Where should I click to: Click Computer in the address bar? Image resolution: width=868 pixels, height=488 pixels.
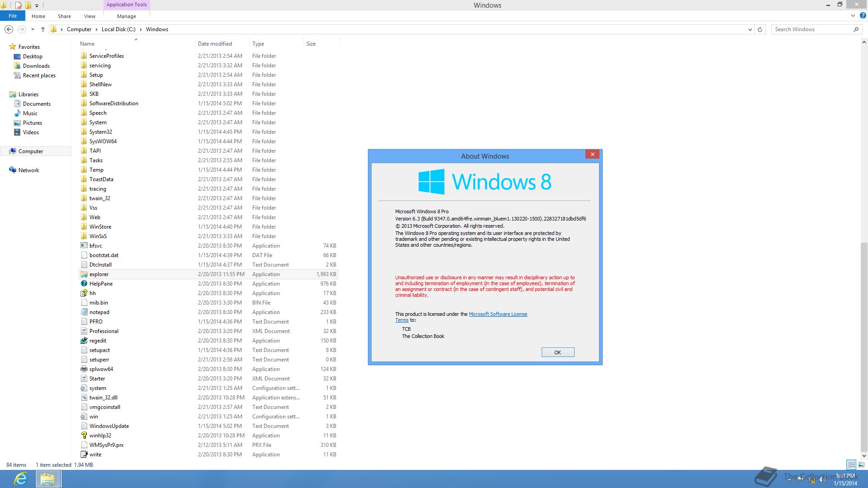coord(79,29)
